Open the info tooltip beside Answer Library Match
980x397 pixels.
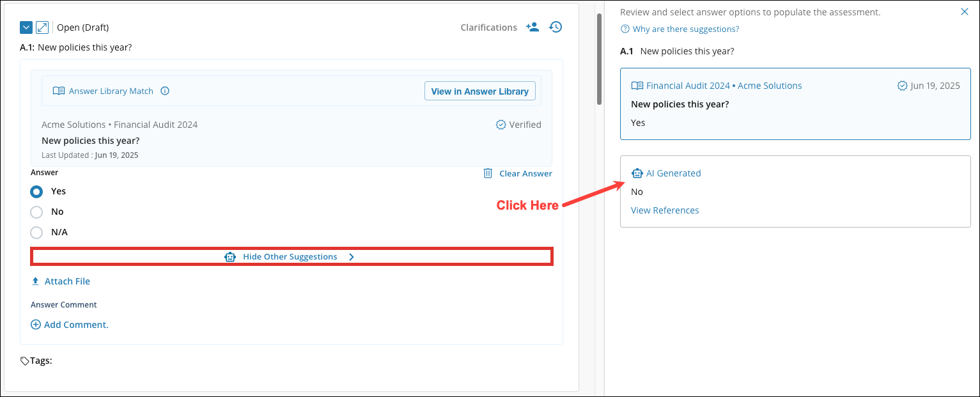click(x=165, y=91)
